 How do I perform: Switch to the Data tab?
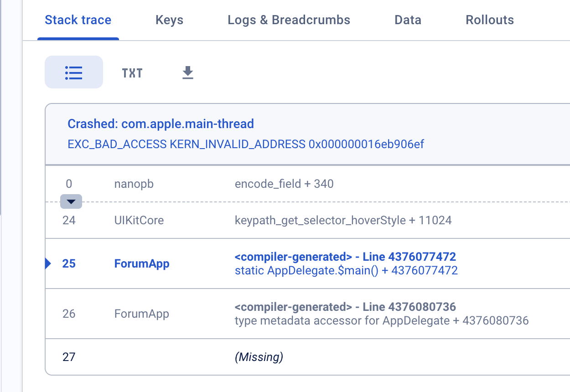point(408,20)
